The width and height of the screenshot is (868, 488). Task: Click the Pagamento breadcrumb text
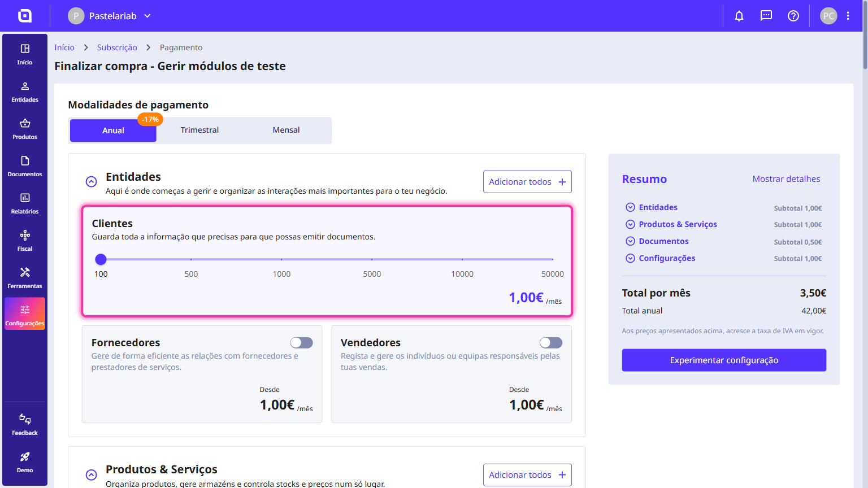pyautogui.click(x=181, y=47)
